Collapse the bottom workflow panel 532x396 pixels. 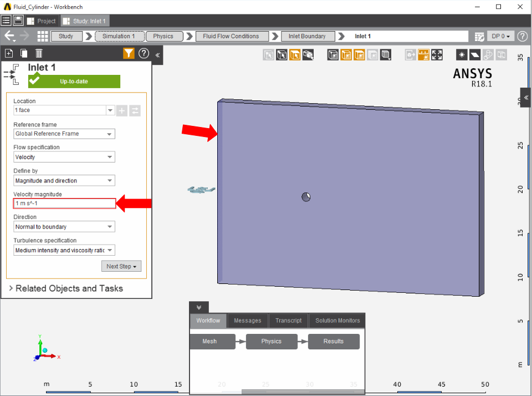point(199,307)
